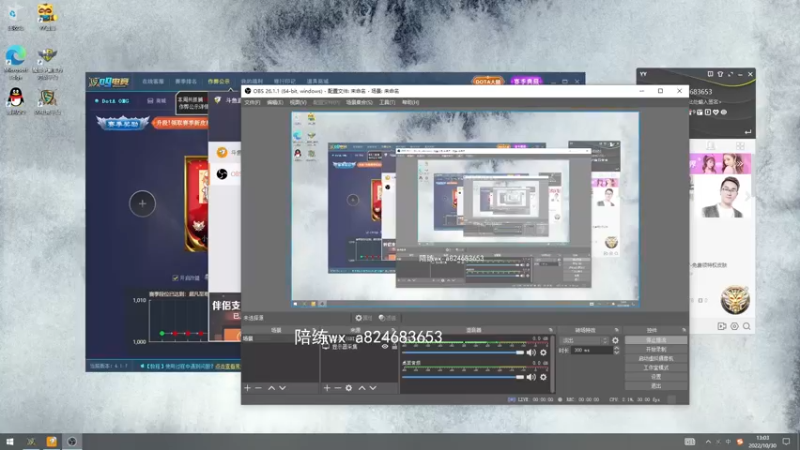
Task: Click the 09 platform icon on the taskbar
Action: pyautogui.click(x=31, y=441)
